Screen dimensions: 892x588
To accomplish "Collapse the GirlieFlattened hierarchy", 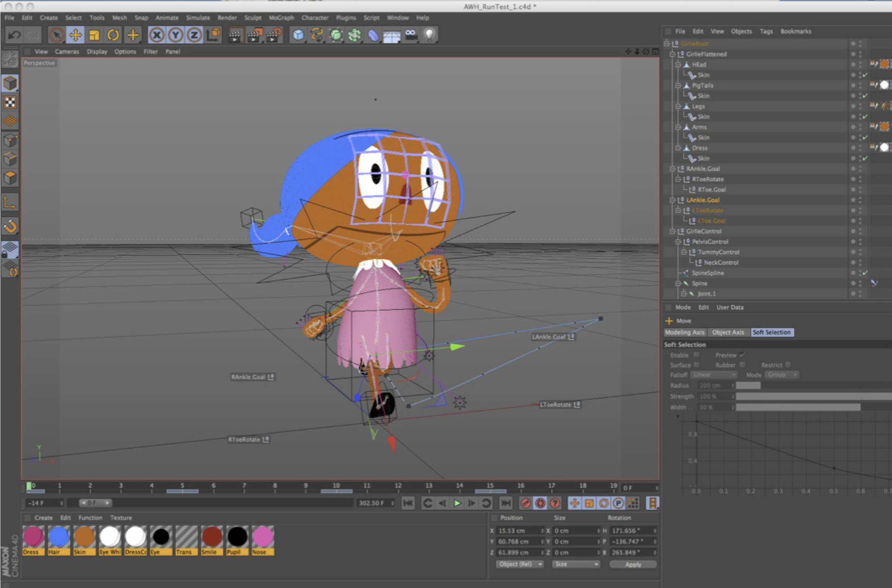I will (x=672, y=54).
